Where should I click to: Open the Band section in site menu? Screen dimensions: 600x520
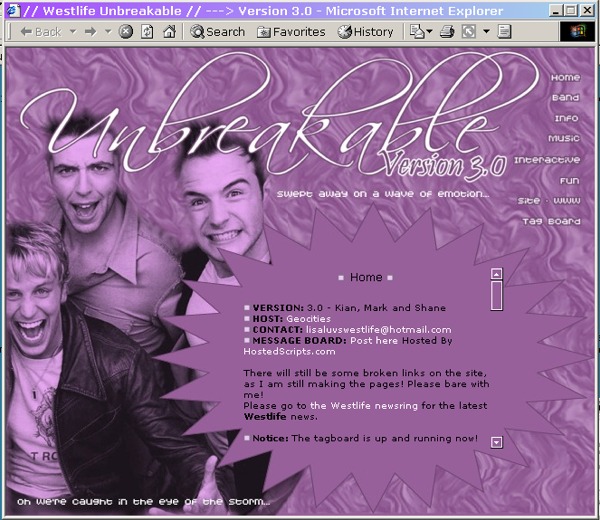click(x=565, y=98)
